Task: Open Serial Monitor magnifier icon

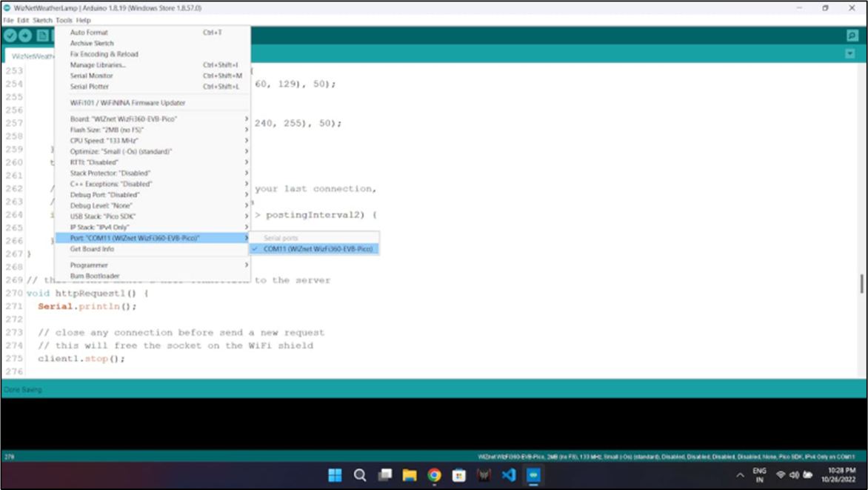Action: (852, 36)
